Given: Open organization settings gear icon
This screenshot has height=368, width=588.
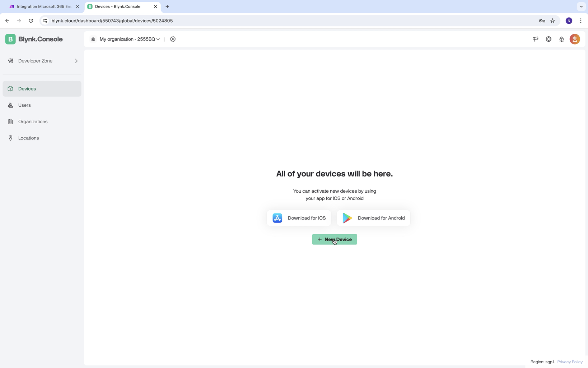Looking at the screenshot, I should pyautogui.click(x=173, y=39).
